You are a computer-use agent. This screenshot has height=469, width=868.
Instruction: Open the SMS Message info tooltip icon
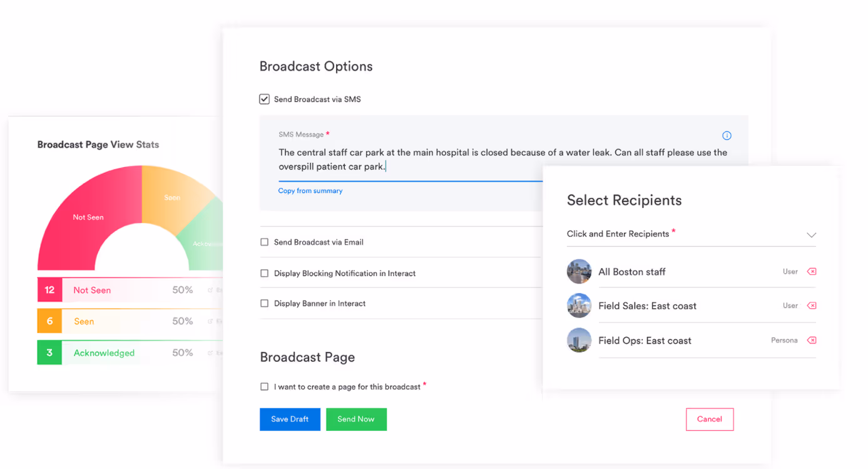coord(727,135)
